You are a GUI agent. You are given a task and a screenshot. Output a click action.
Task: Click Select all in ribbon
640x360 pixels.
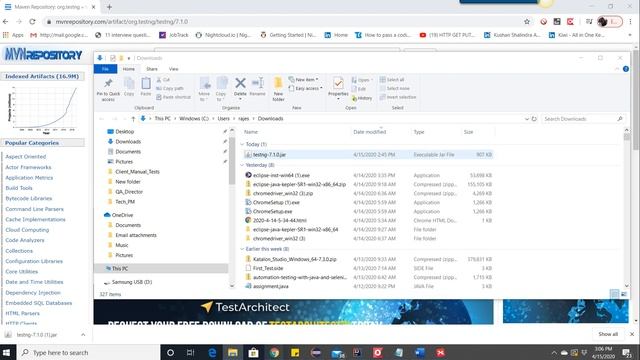[392, 80]
